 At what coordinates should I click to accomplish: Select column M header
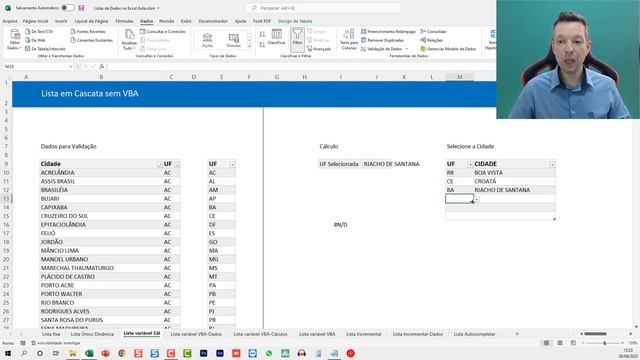460,77
